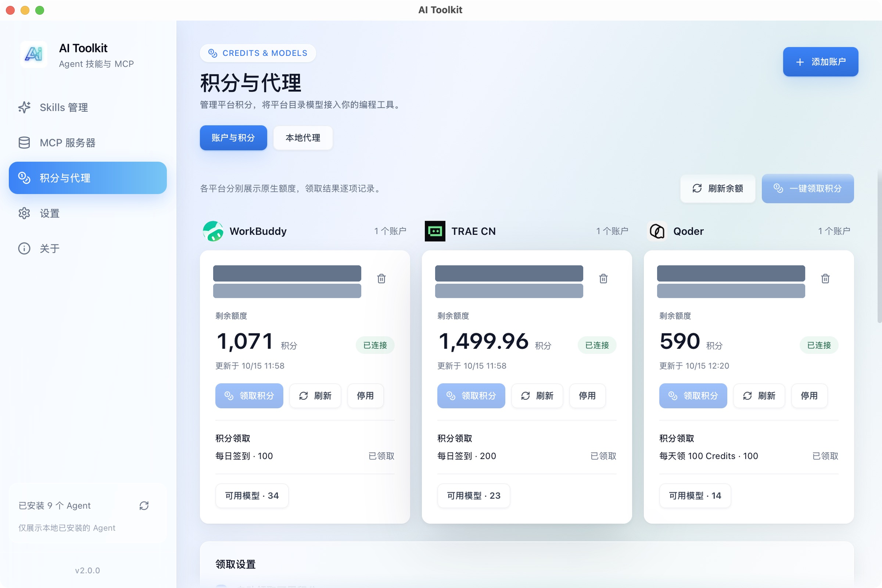The height and width of the screenshot is (588, 882).
Task: Click 已连接 badge on Qoder card
Action: point(819,345)
